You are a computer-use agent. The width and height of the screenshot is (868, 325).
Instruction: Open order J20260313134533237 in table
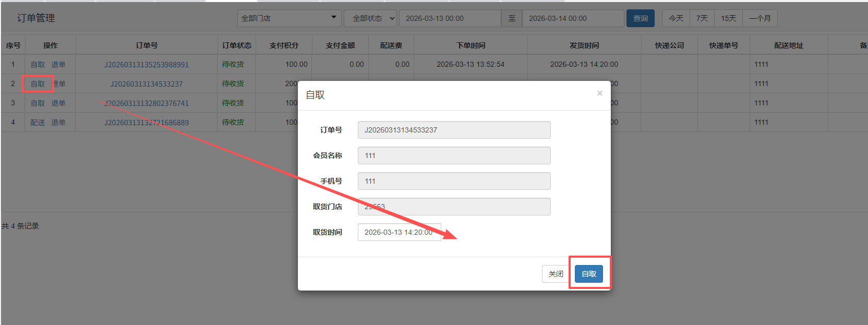tap(146, 84)
